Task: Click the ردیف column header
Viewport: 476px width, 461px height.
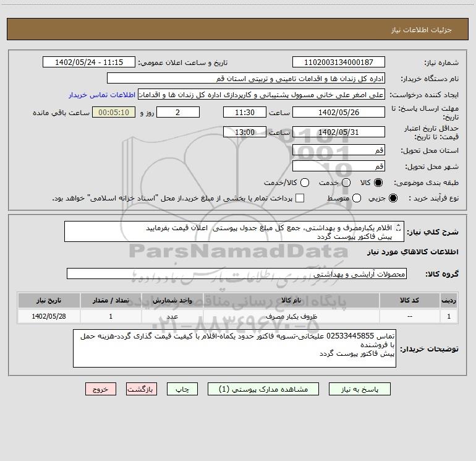Action: click(x=449, y=300)
